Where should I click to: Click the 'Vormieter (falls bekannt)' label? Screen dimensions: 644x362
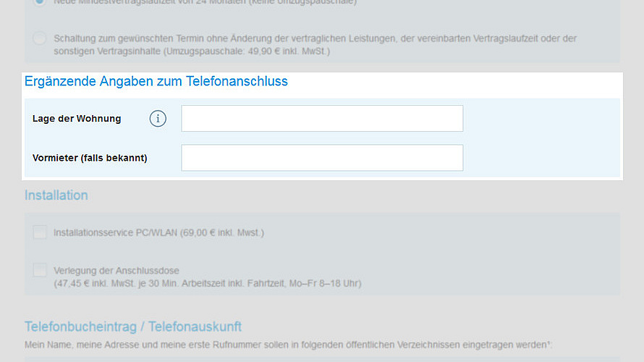coord(90,158)
